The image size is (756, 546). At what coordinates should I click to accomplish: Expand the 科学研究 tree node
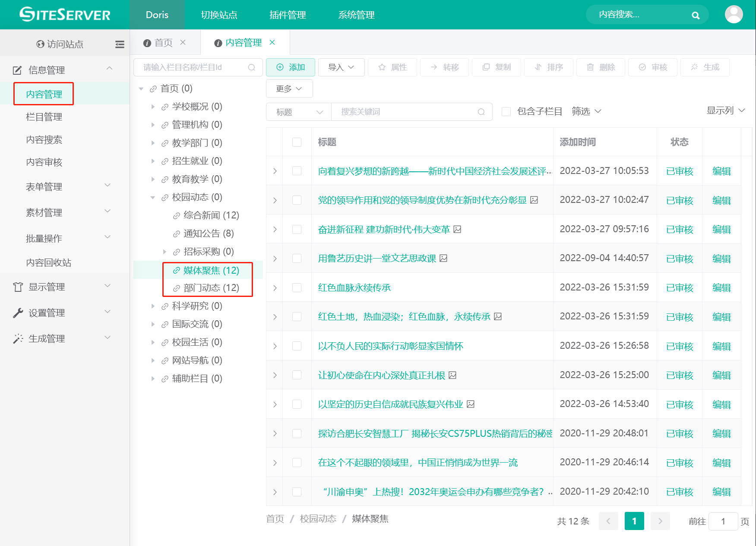pos(153,306)
